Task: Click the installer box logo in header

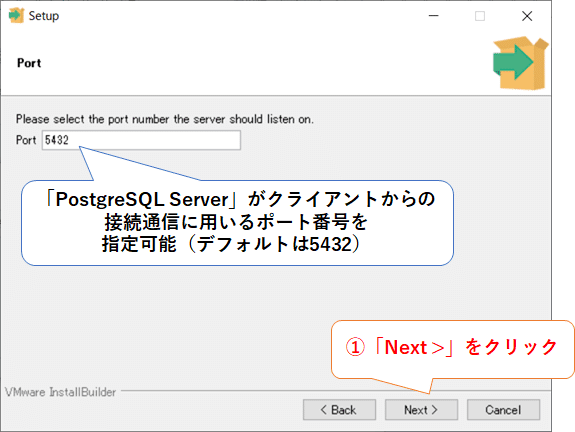Action: [x=520, y=63]
